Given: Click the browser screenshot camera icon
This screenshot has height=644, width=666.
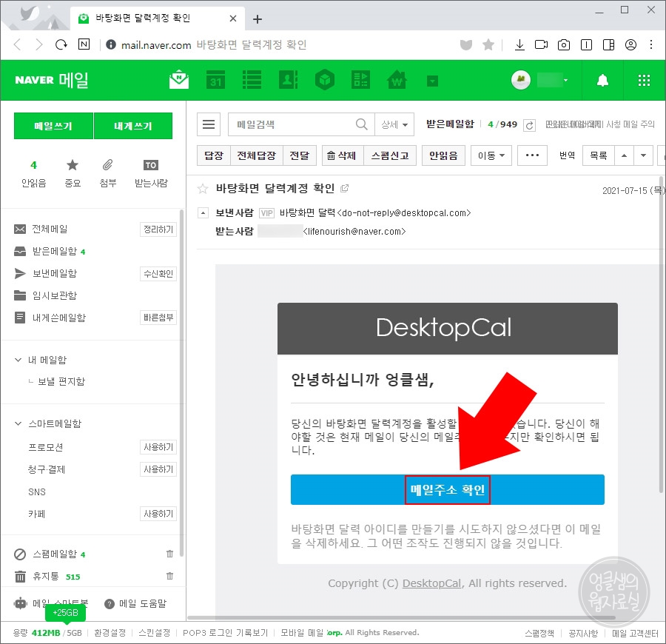Looking at the screenshot, I should click(564, 44).
